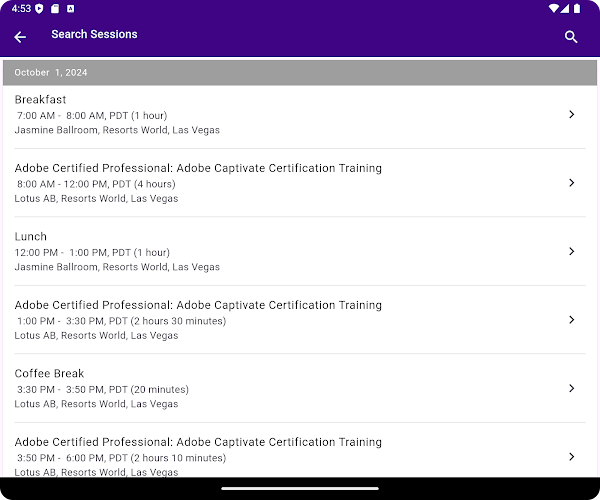Image resolution: width=600 pixels, height=500 pixels.
Task: Select the Breakfast session title
Action: point(41,100)
